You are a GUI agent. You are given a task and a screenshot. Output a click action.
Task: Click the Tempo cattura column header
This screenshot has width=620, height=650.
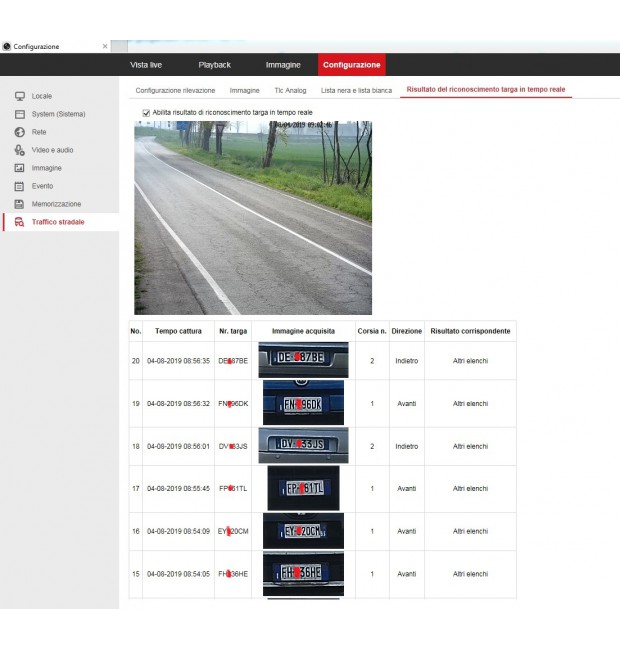[178, 330]
